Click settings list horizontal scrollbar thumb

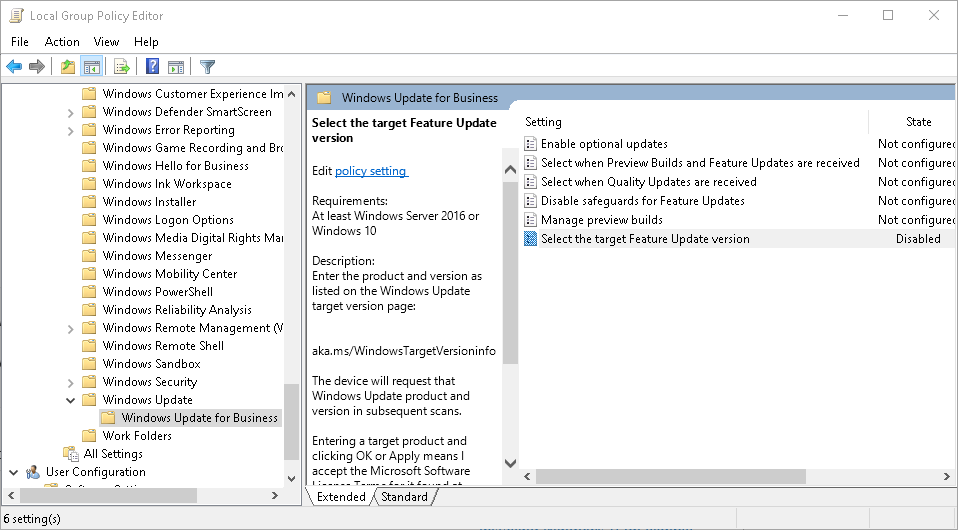(x=671, y=476)
